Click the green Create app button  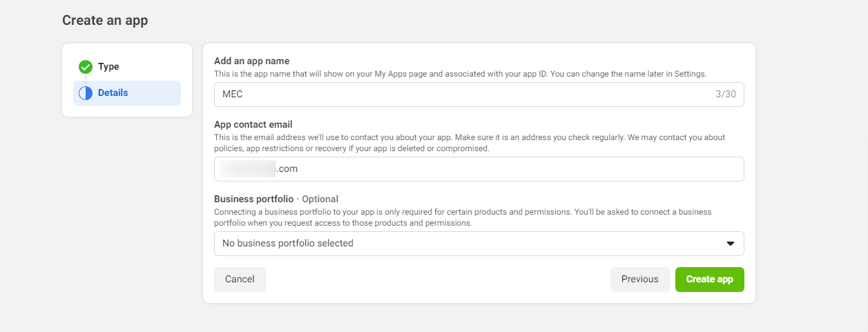[x=709, y=280]
